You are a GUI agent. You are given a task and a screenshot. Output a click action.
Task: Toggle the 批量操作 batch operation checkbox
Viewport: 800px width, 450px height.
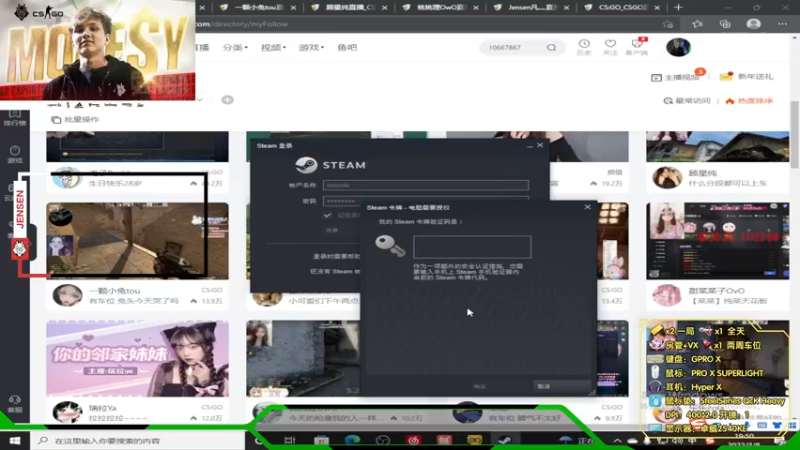coord(56,120)
